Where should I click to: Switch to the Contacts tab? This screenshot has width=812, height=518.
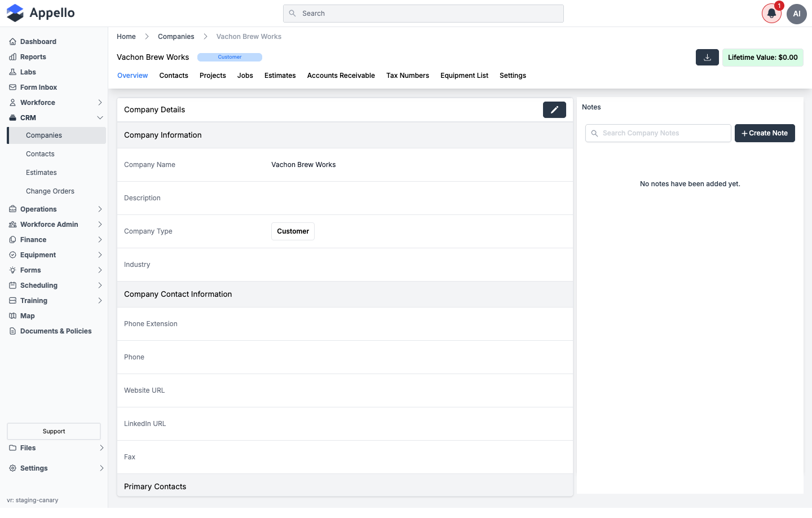point(174,76)
